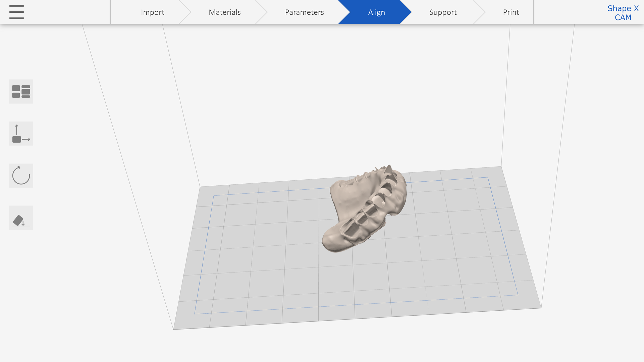Click the Shape X CAM link

[x=623, y=13]
